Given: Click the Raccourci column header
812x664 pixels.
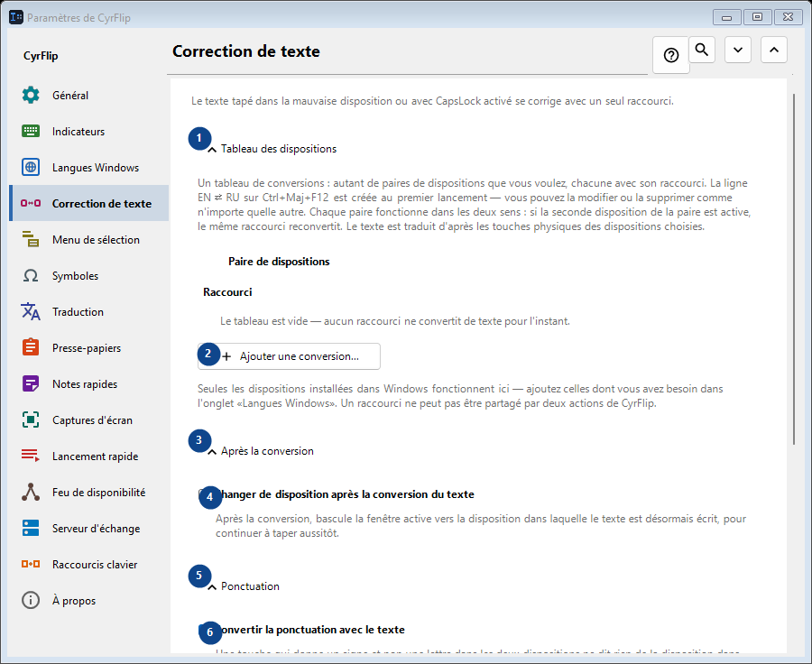Looking at the screenshot, I should pos(227,292).
